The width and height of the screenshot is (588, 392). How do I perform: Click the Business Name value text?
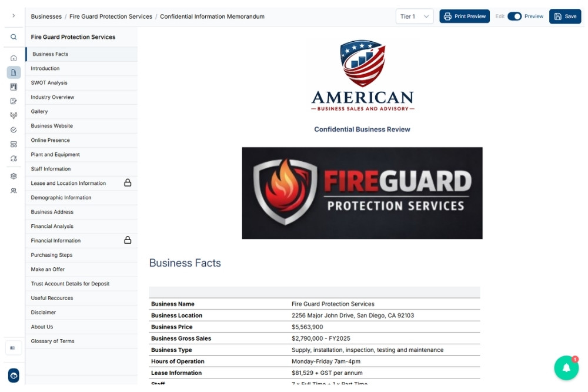click(x=333, y=304)
